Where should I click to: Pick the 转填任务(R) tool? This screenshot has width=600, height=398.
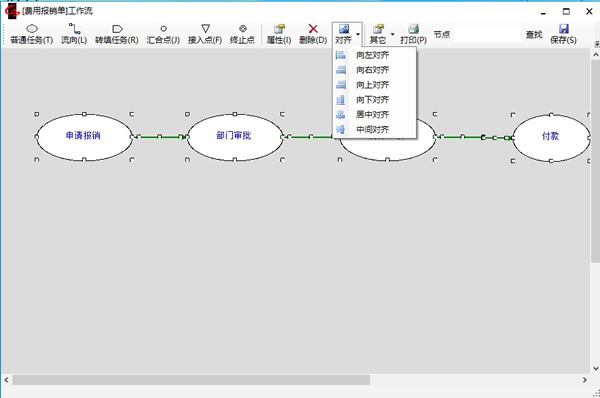point(117,34)
